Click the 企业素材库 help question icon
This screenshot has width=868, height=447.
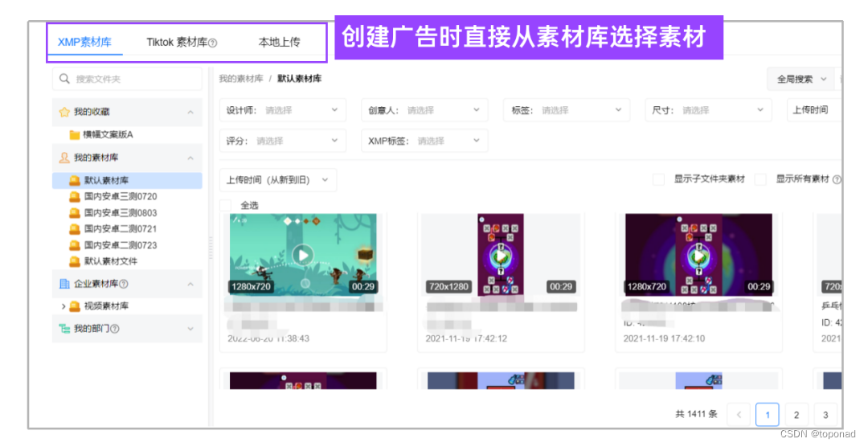tap(124, 284)
